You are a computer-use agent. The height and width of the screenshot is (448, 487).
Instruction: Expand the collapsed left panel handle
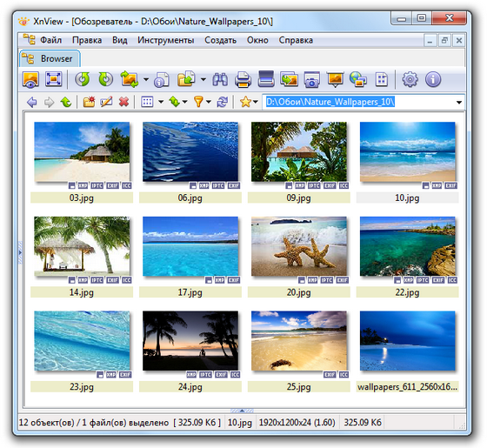pyautogui.click(x=20, y=252)
